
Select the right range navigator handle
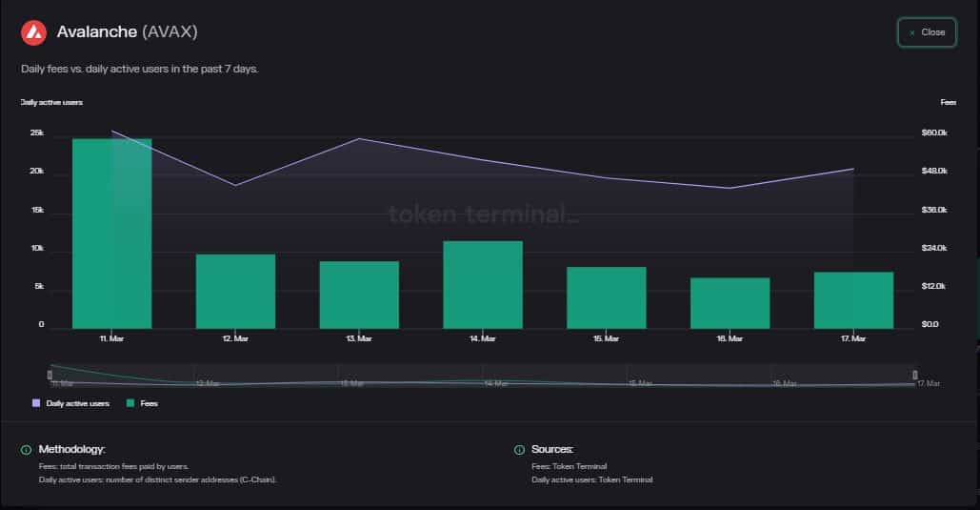(x=915, y=375)
